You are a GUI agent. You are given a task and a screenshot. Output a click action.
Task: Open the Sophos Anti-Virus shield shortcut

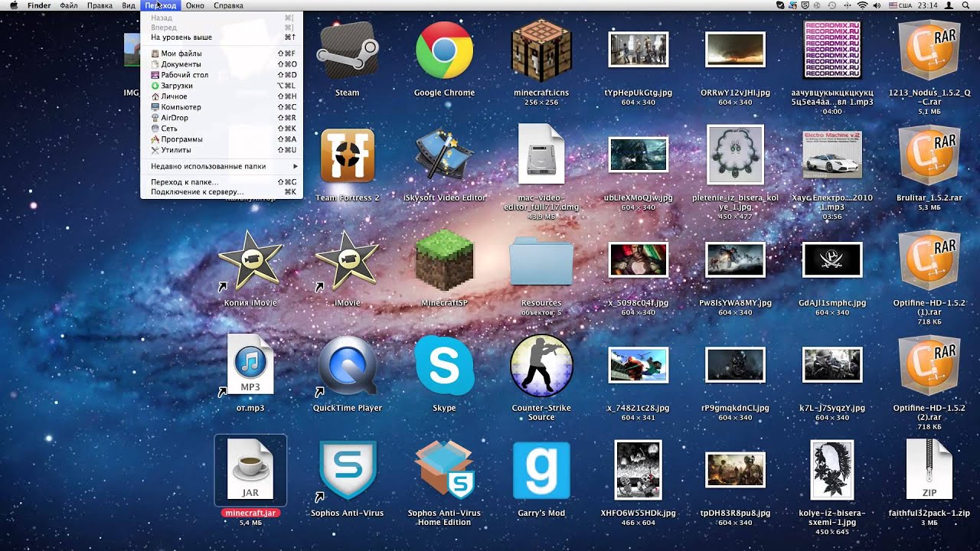pos(347,470)
